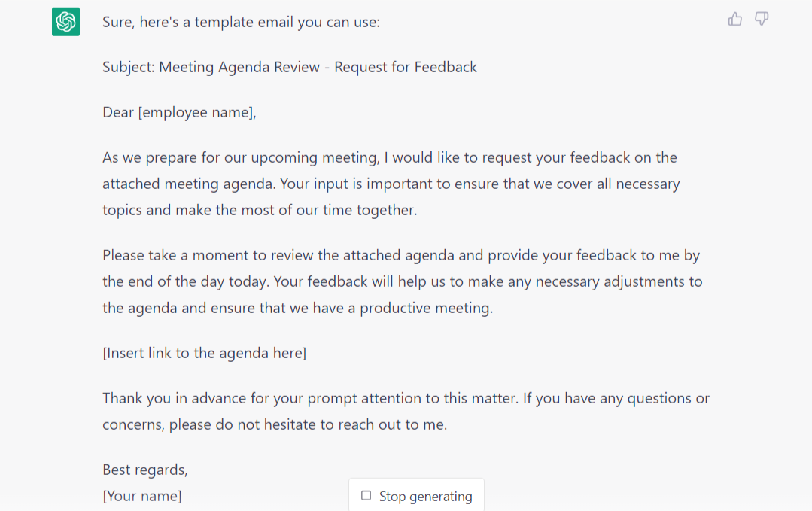
Task: Select the 'Subject: Meeting Agenda Review' text
Action: pyautogui.click(x=211, y=67)
